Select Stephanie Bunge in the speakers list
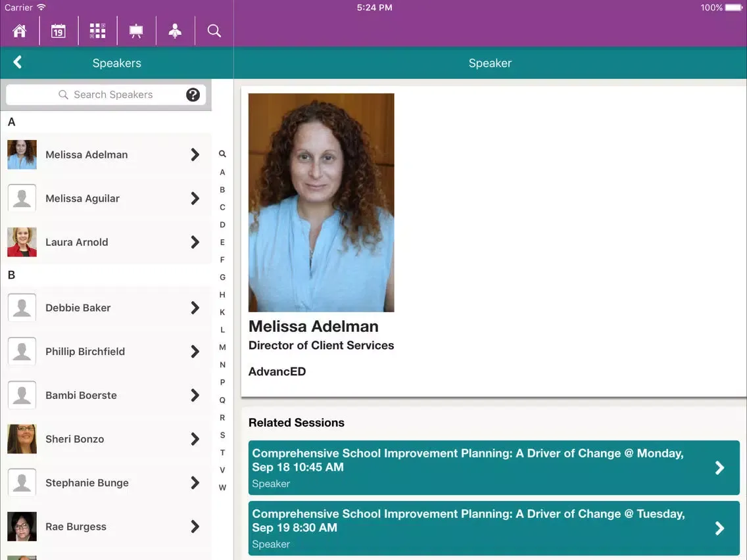The height and width of the screenshot is (560, 747). (x=106, y=483)
